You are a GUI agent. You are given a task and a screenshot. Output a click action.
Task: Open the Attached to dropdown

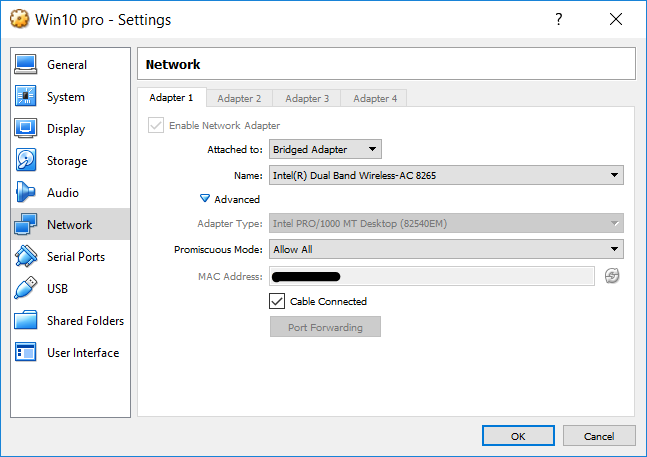pyautogui.click(x=325, y=150)
